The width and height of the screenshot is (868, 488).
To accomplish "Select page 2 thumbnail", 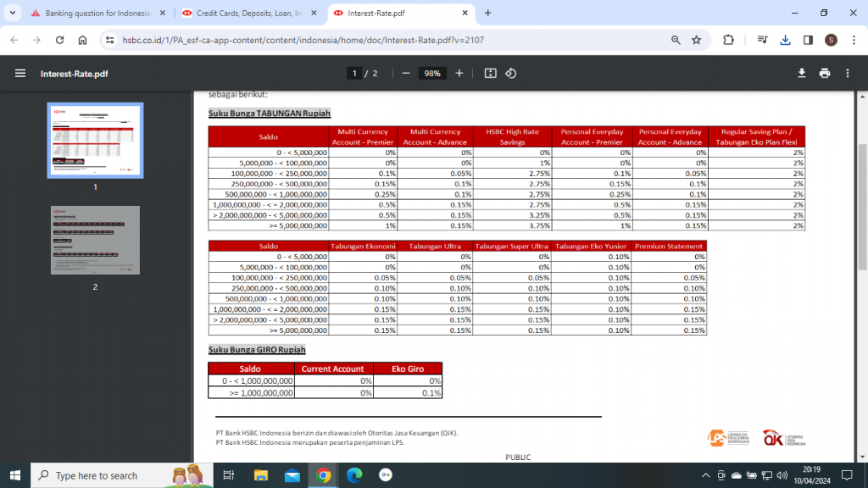I will point(95,240).
